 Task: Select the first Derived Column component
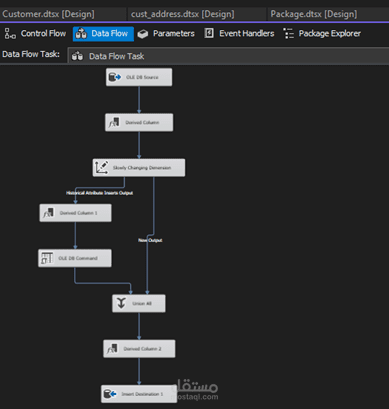coord(139,122)
